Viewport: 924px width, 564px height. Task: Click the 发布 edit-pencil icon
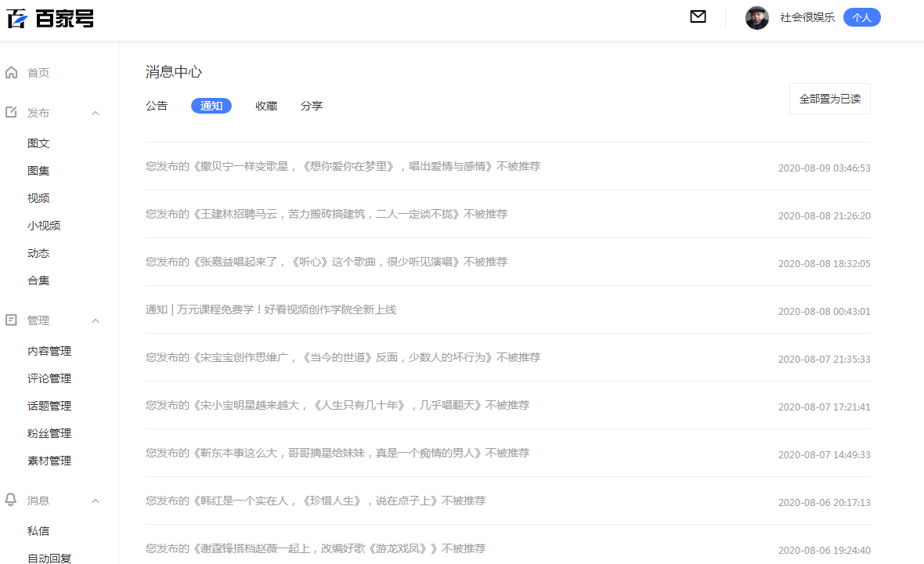[11, 112]
